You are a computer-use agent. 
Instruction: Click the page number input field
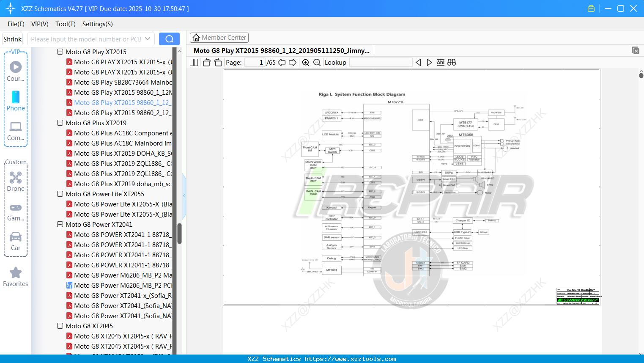(x=255, y=63)
